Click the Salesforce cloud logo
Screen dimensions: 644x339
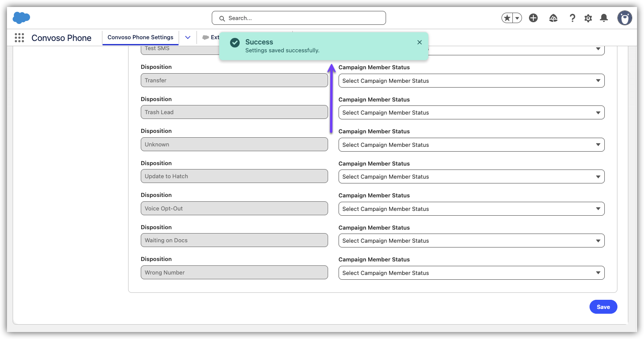(21, 18)
